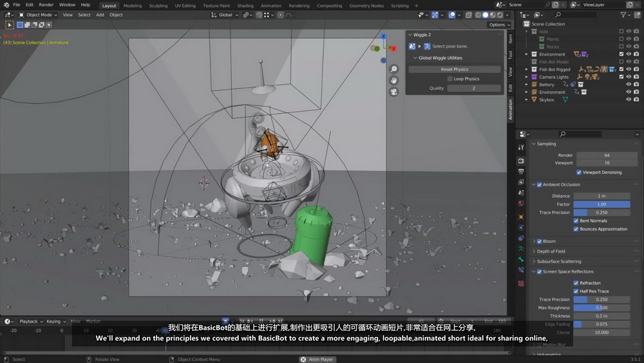
Task: Open the timeline Keying popover
Action: point(56,322)
